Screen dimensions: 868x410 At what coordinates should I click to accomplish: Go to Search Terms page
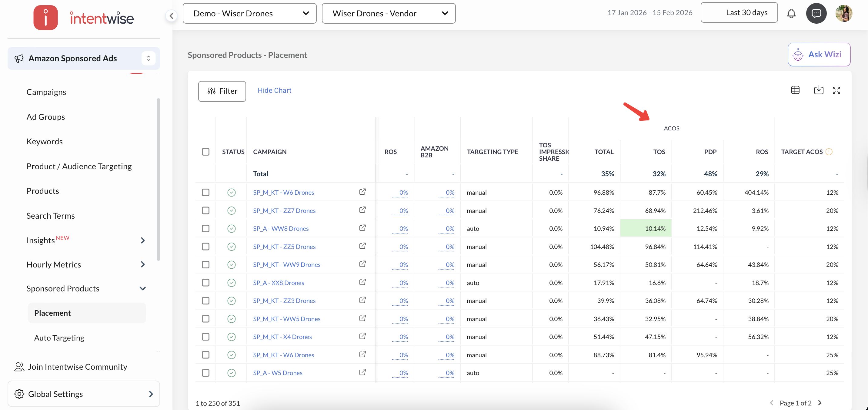[51, 215]
